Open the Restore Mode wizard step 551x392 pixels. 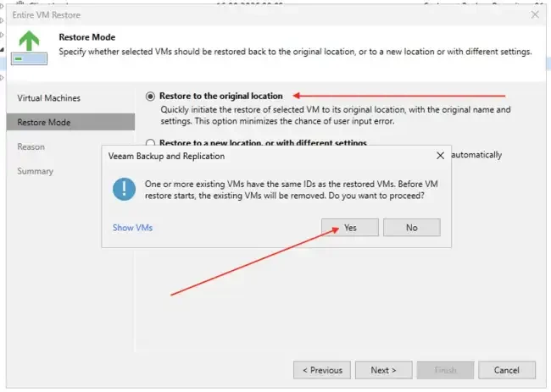point(70,122)
